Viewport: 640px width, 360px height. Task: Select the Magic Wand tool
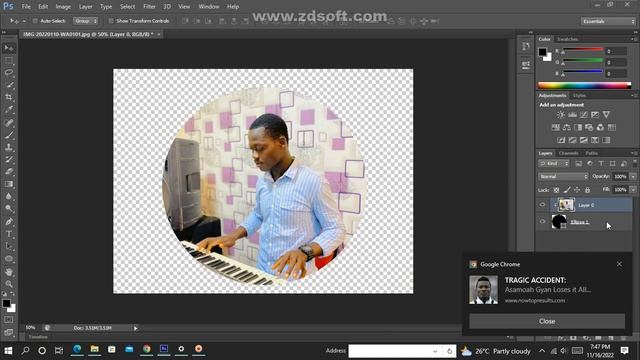9,85
